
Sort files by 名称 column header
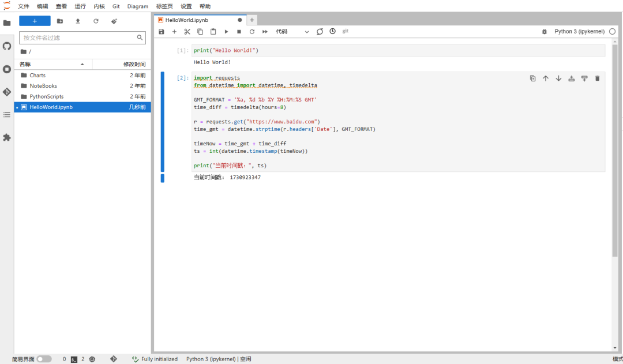coord(53,65)
